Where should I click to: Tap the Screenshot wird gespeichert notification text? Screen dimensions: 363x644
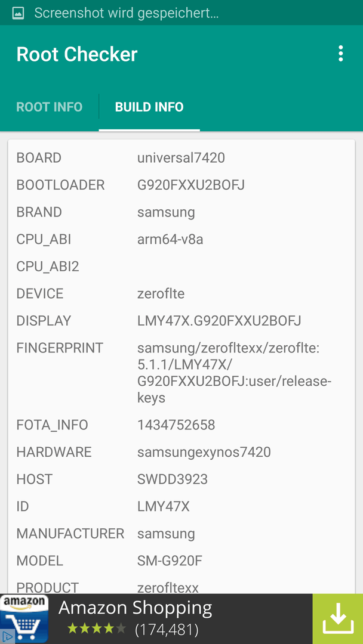(126, 13)
